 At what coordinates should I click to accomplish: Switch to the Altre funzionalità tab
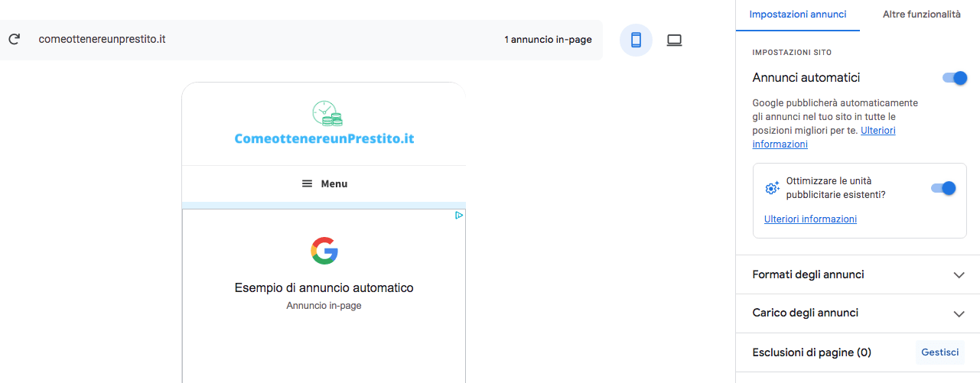(921, 15)
